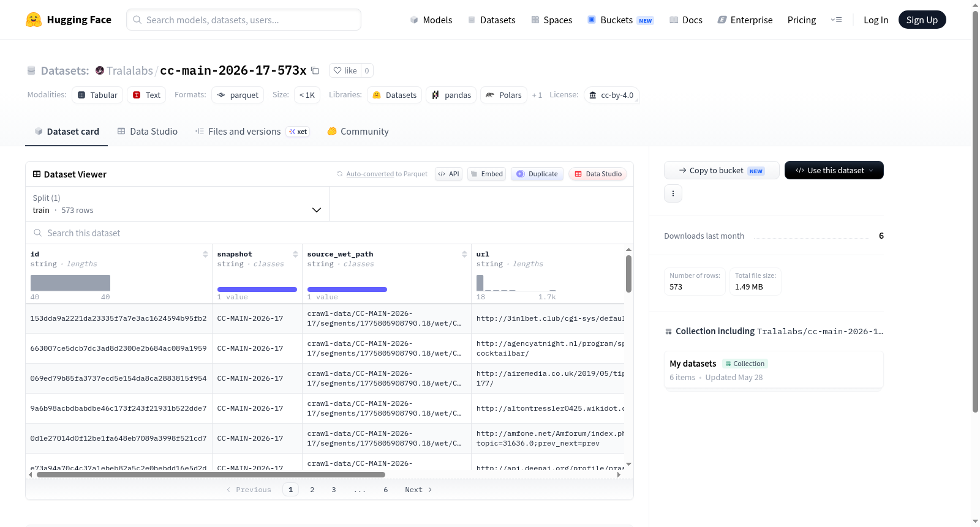Click the pandas library tag
Image resolution: width=980 pixels, height=527 pixels.
(451, 95)
